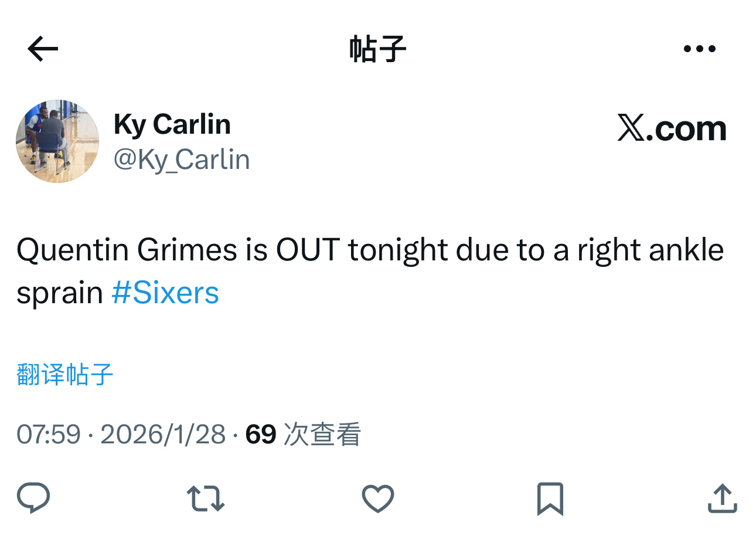Reply to Ky Carlin's post
This screenshot has width=756, height=546.
point(34,498)
